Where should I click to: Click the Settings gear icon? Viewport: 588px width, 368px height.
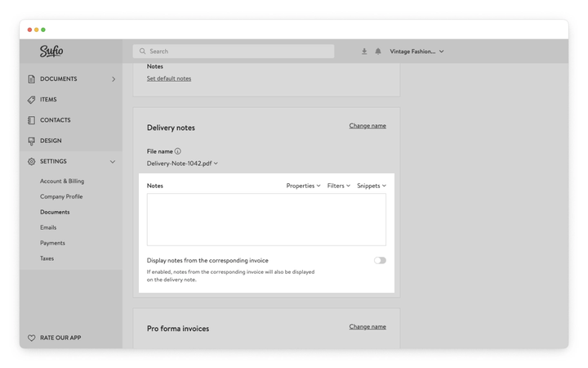point(32,161)
